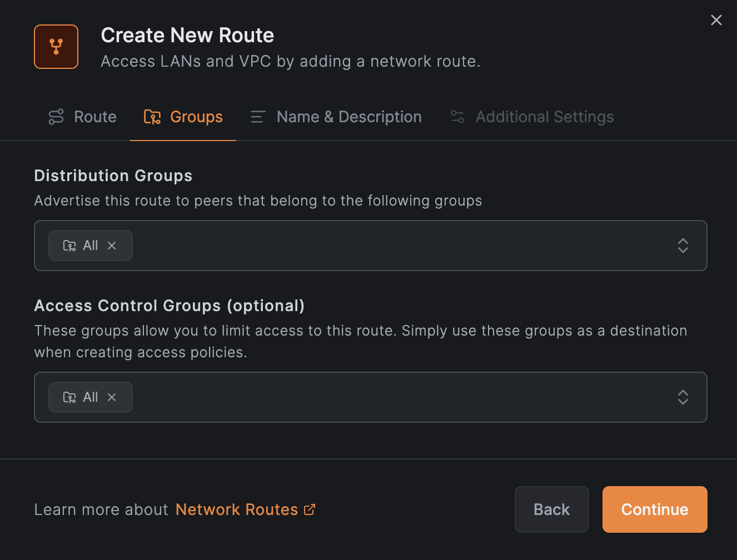Expand the Access Control Groups selector chevrons

click(x=683, y=397)
